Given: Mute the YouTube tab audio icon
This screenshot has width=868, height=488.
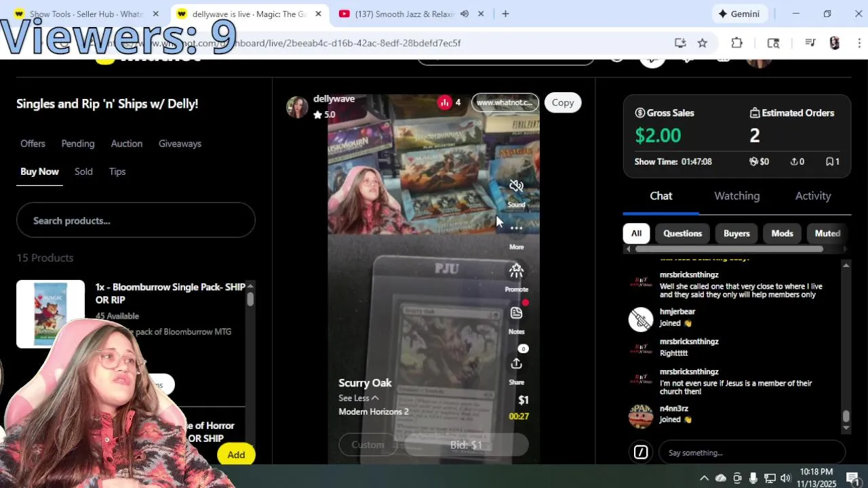Looking at the screenshot, I should pos(465,14).
